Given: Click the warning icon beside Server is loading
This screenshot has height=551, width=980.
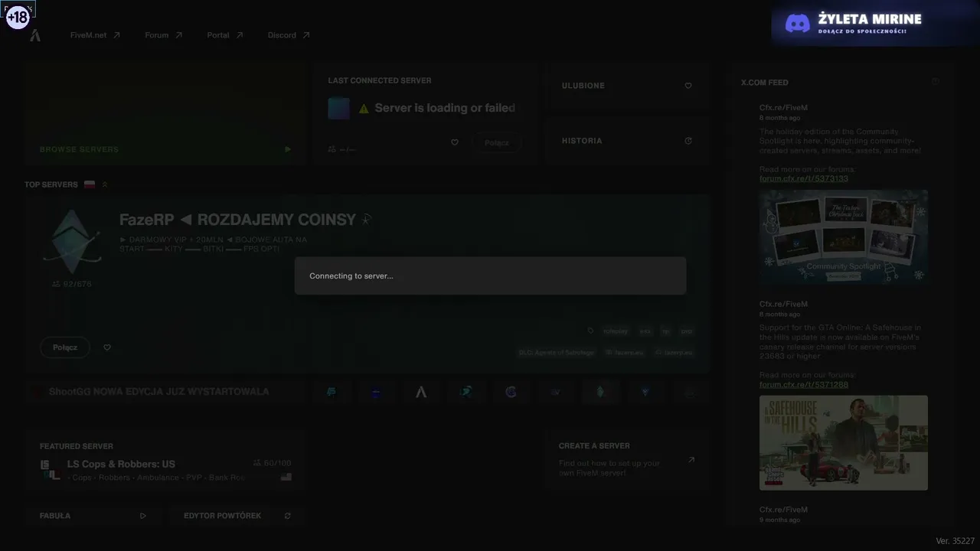Looking at the screenshot, I should [364, 109].
